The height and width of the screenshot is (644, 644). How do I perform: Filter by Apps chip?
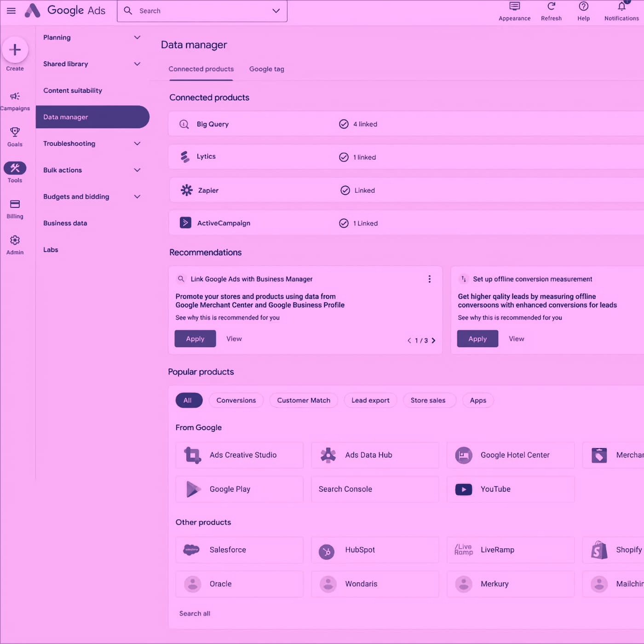[478, 400]
